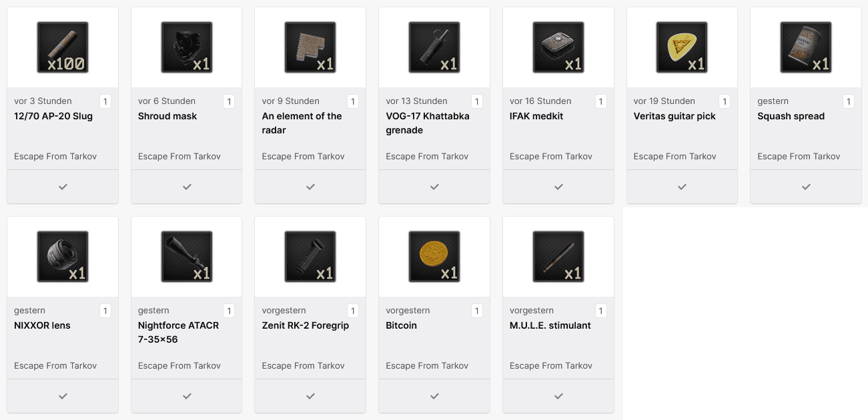
Task: Open the Shroud mask title link
Action: (x=167, y=116)
